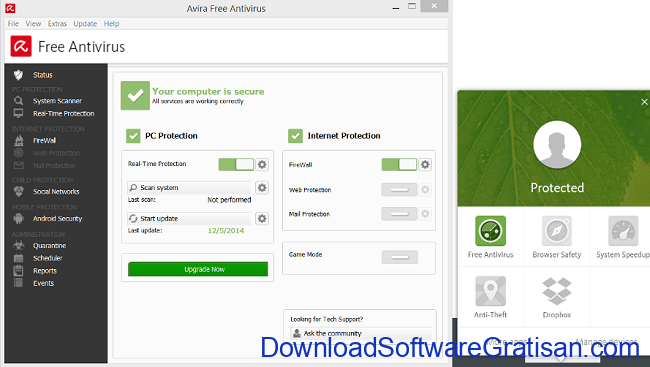Image resolution: width=650 pixels, height=367 pixels.
Task: Click Internet Protection green checkbox
Action: (296, 136)
